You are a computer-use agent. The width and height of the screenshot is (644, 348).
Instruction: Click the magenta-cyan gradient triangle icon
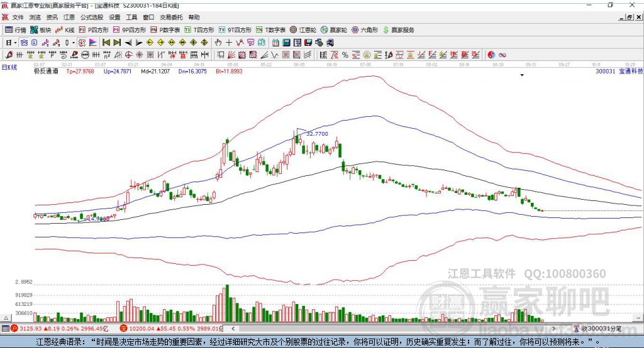[93, 43]
